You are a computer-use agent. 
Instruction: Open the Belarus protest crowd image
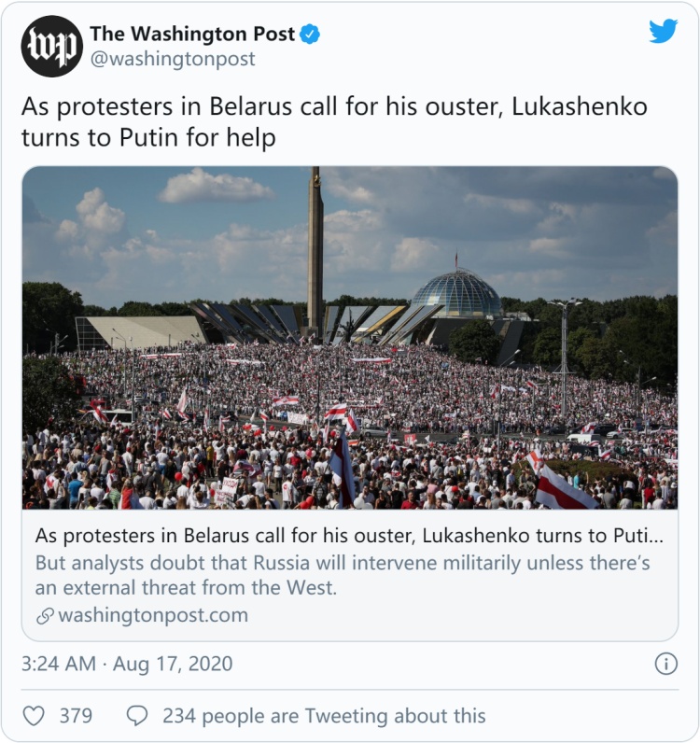pyautogui.click(x=350, y=338)
